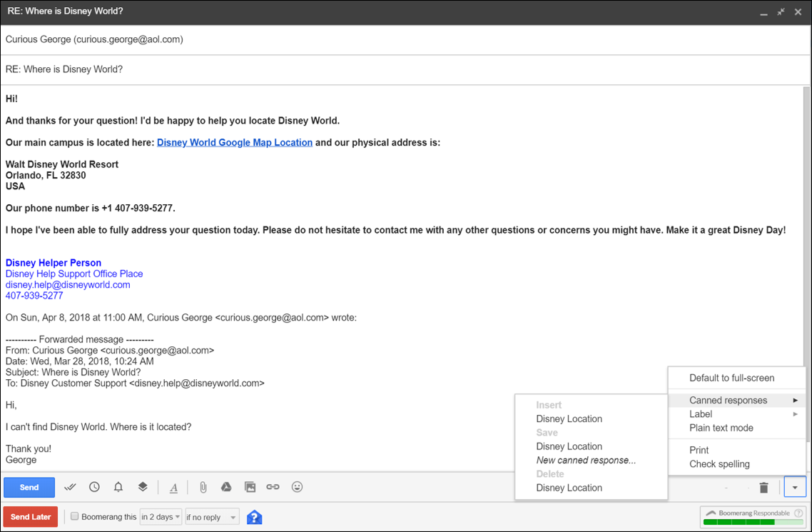812x532 pixels.
Task: Open formatting options with the underlined A icon
Action: [x=174, y=488]
